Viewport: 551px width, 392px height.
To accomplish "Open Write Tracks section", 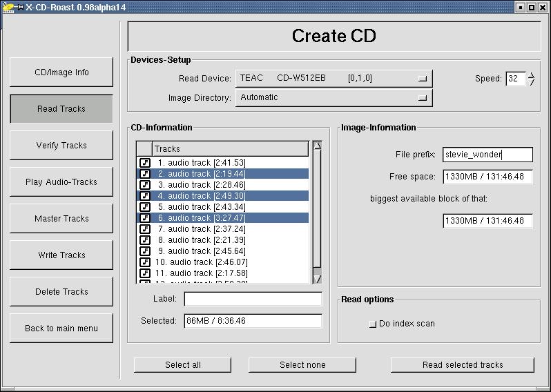I will point(61,255).
